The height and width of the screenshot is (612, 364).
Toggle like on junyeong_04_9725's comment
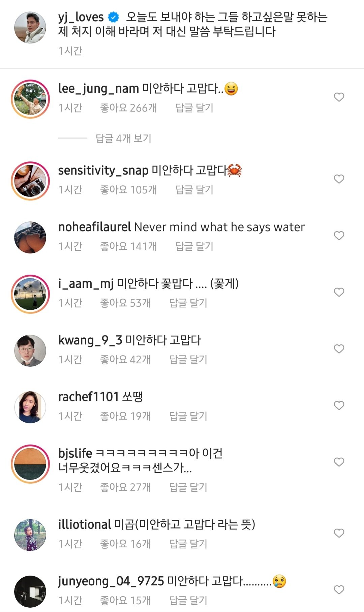[x=339, y=590]
